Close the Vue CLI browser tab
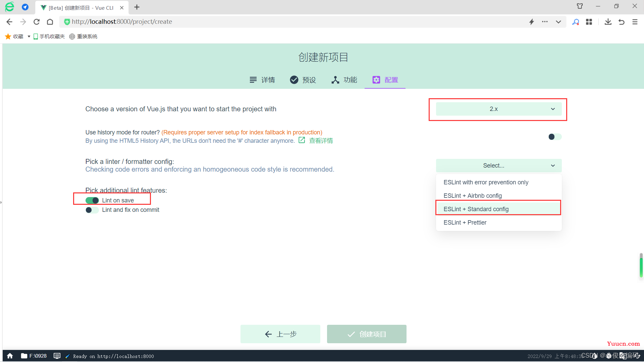 tap(122, 8)
